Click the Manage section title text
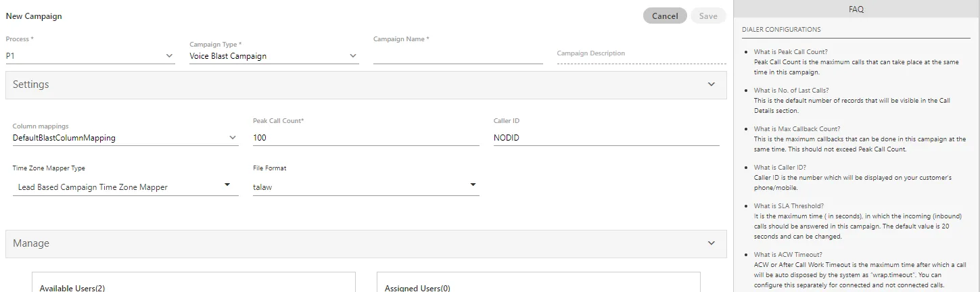Screen dimensions: 980x292 31,243
